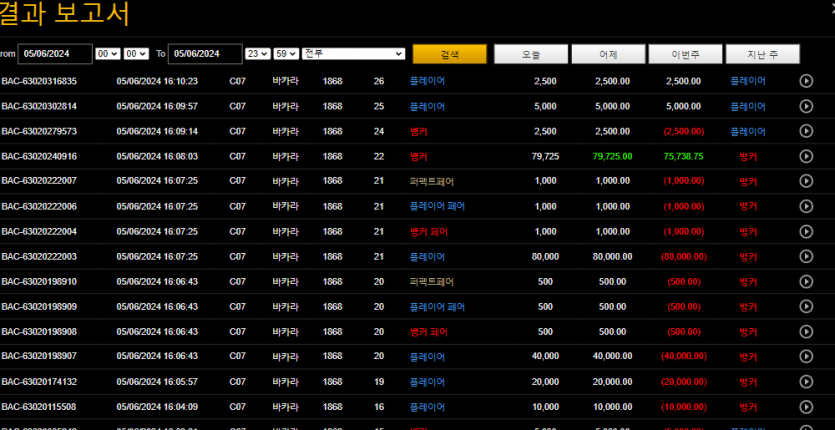Click the 지난 주 button

[x=763, y=54]
